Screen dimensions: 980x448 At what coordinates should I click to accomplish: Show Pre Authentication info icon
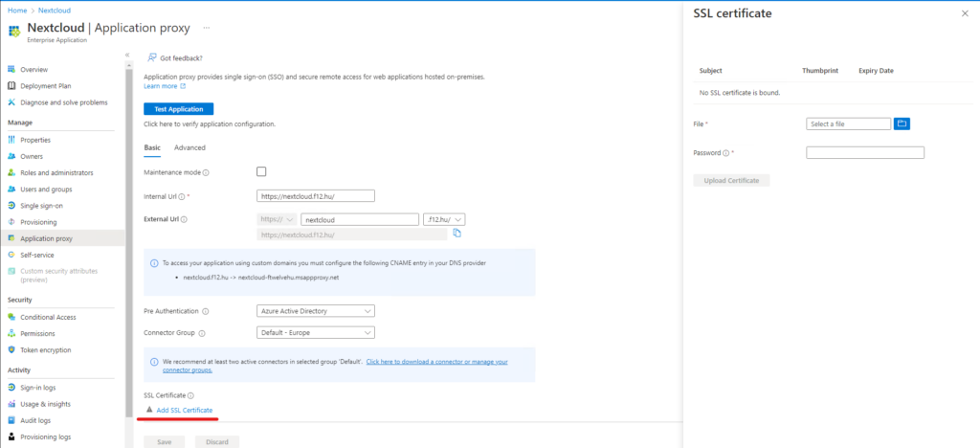click(206, 311)
